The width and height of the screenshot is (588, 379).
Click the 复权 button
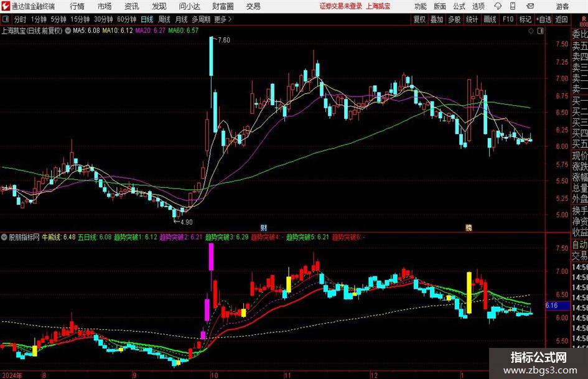[x=419, y=19]
